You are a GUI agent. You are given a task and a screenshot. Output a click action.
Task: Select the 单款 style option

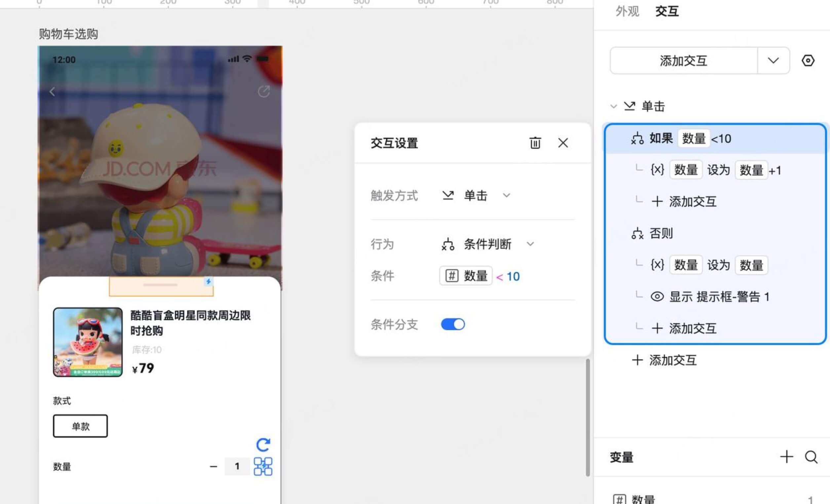[x=81, y=426]
